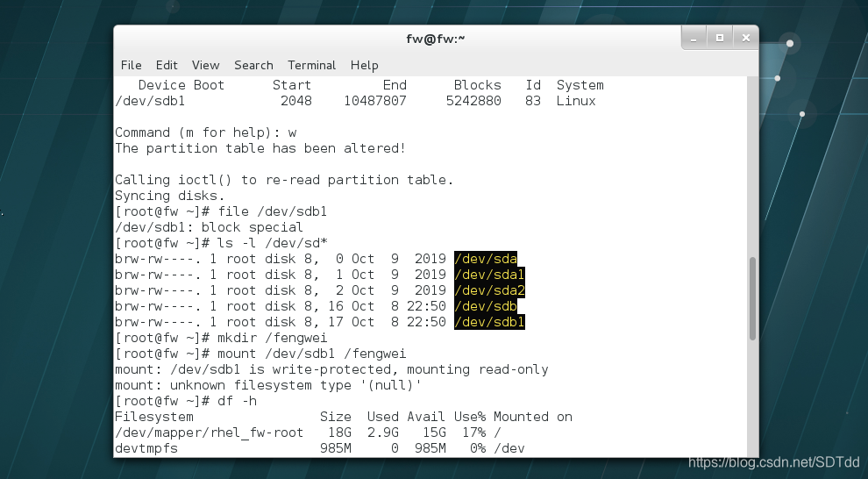Click the 'mkdir /fengwei' command line
The height and width of the screenshot is (479, 868).
point(221,338)
